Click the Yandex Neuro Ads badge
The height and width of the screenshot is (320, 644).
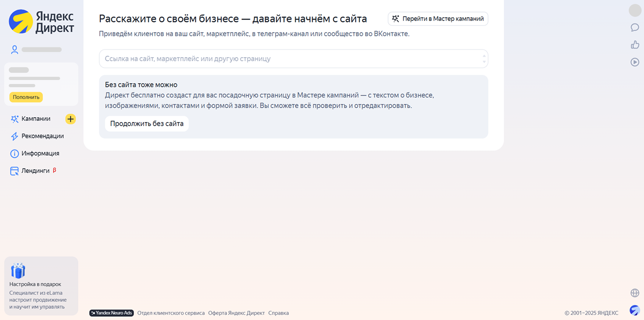112,313
